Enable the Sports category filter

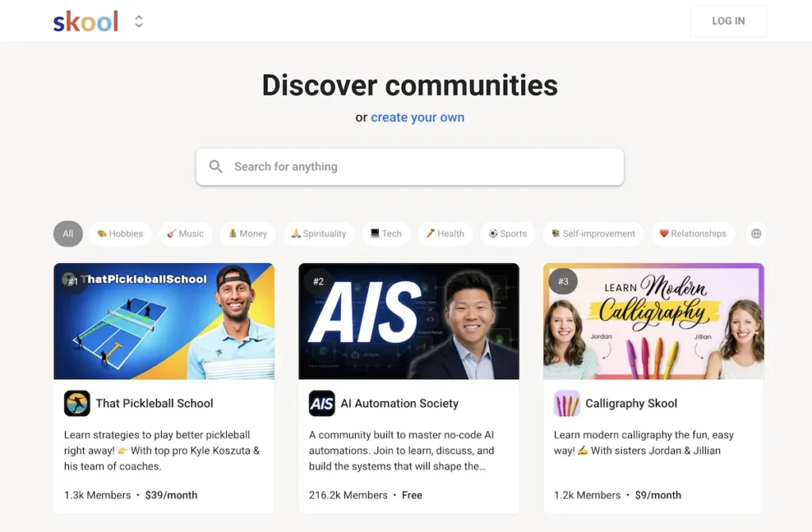tap(507, 234)
